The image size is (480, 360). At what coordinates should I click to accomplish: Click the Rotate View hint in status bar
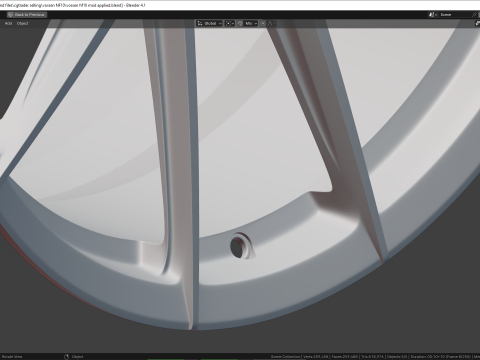coord(12,357)
